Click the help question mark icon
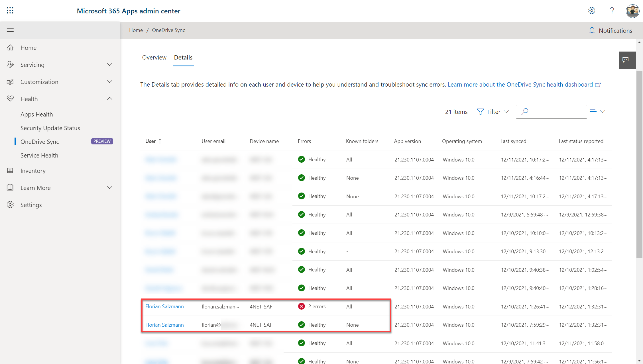Viewport: 643px width, 364px height. 612,11
